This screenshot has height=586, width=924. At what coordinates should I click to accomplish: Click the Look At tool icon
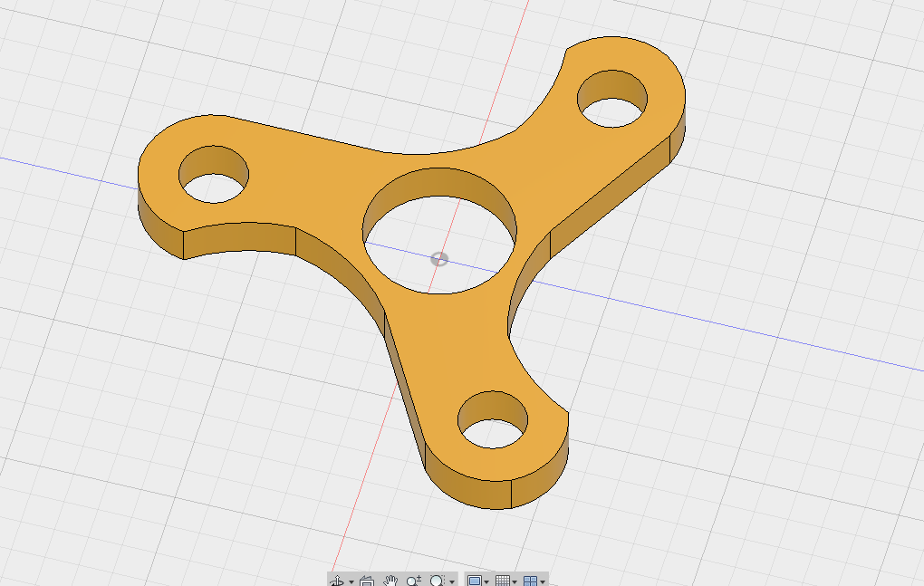point(367,581)
